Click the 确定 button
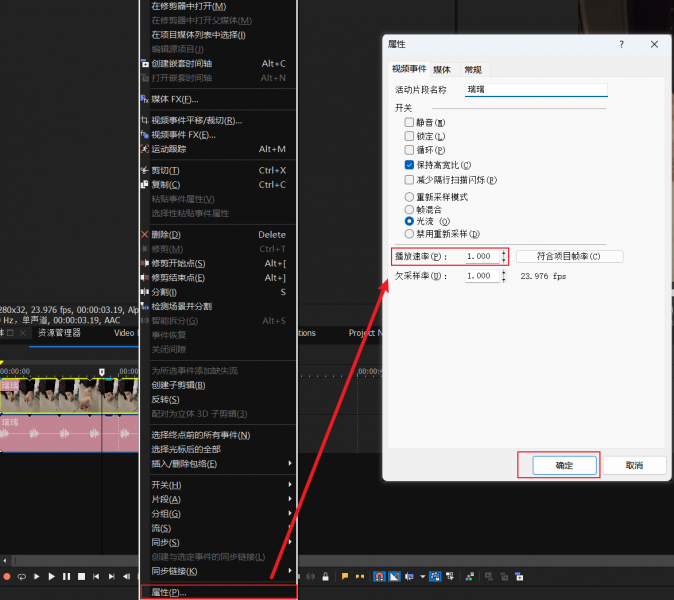The height and width of the screenshot is (600, 674). [x=558, y=465]
